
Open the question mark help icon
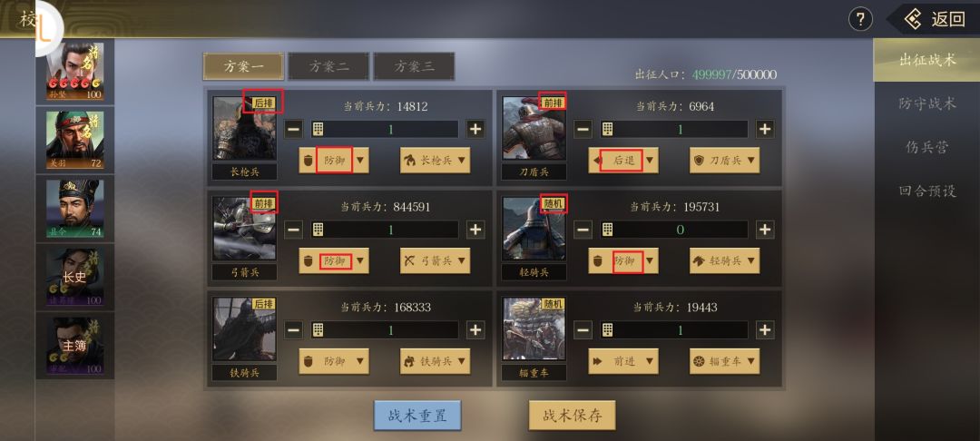(860, 19)
